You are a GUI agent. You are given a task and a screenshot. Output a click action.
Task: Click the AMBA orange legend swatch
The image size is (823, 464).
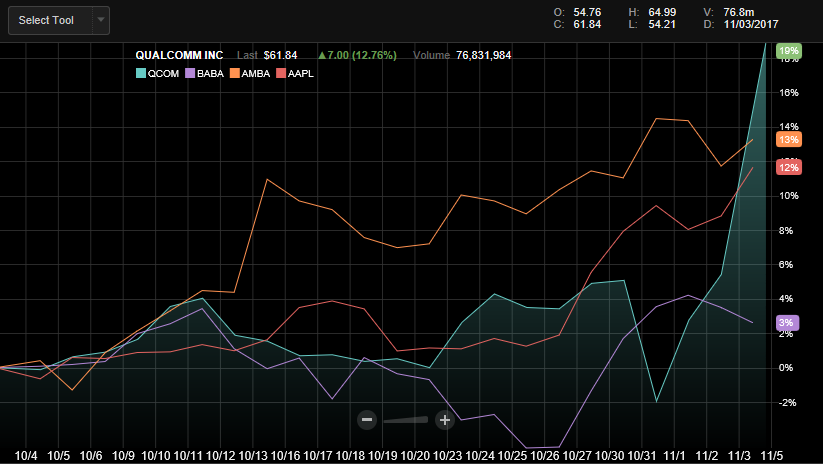pyautogui.click(x=234, y=73)
